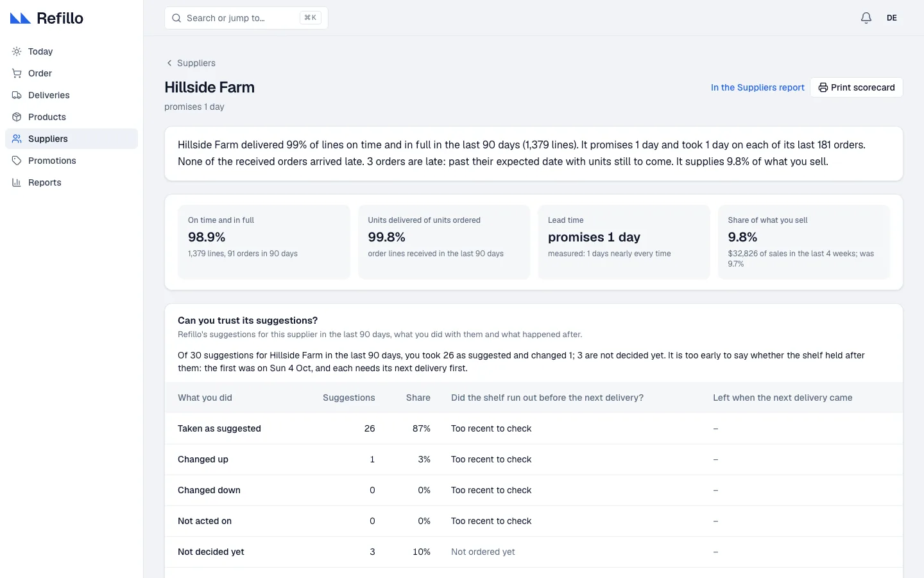Click the Deliveries truck icon in sidebar

(17, 95)
